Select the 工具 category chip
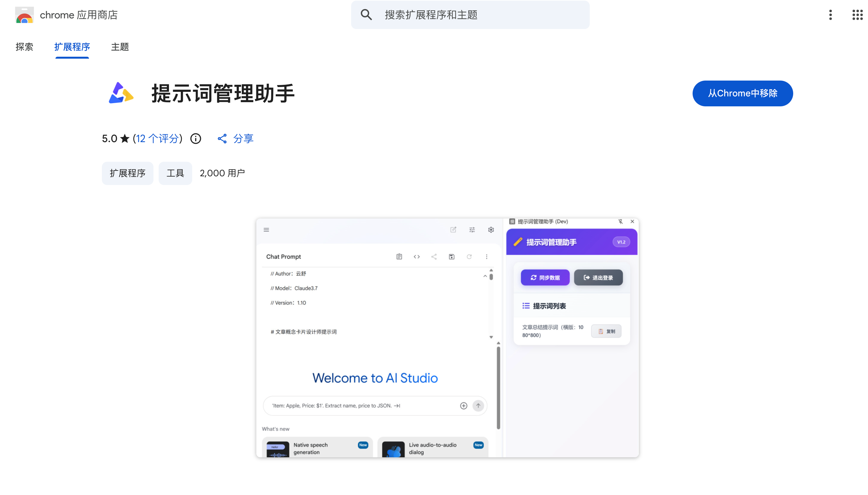The image size is (868, 495). tap(175, 173)
